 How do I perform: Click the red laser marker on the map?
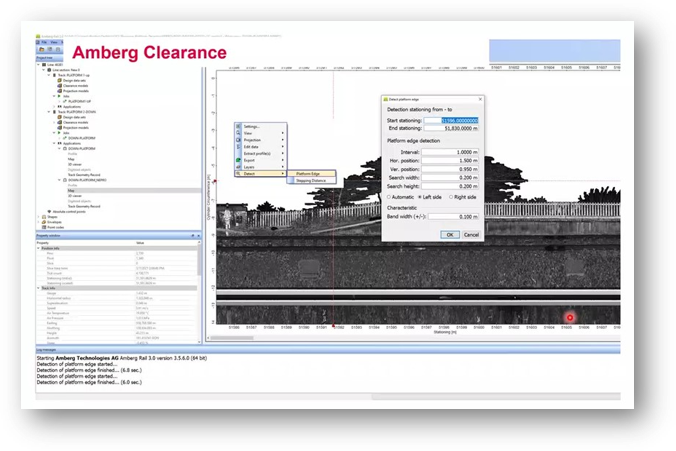pos(570,316)
